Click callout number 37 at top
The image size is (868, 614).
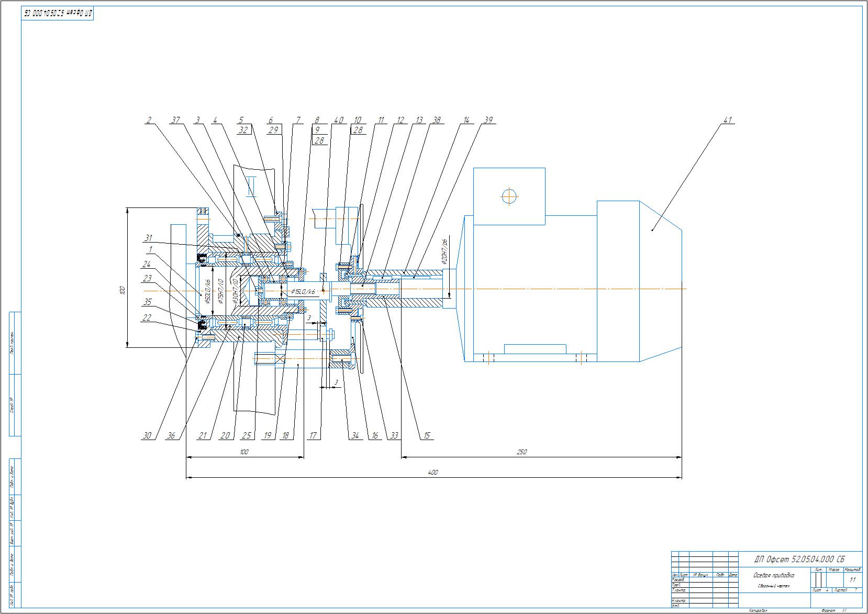tap(175, 120)
